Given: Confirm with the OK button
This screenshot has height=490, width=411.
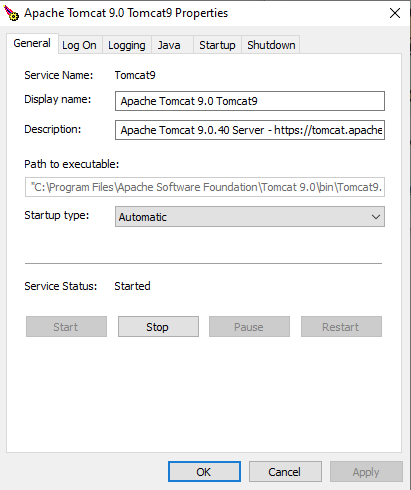Looking at the screenshot, I should pyautogui.click(x=204, y=472).
